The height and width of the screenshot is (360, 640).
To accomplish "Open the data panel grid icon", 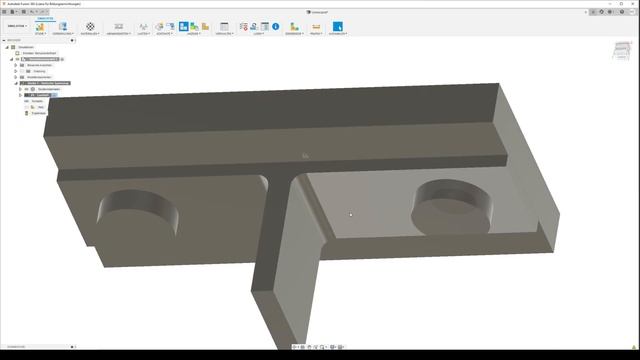I will (x=4, y=12).
